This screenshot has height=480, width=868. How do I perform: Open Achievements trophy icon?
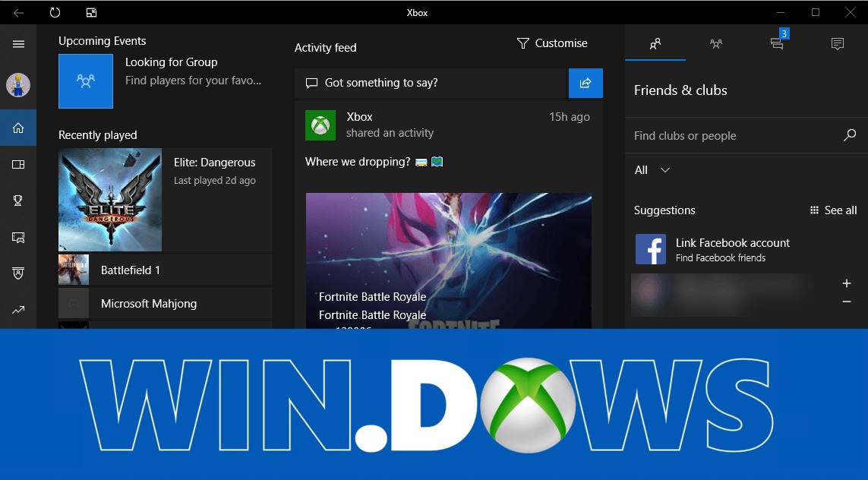pyautogui.click(x=18, y=201)
